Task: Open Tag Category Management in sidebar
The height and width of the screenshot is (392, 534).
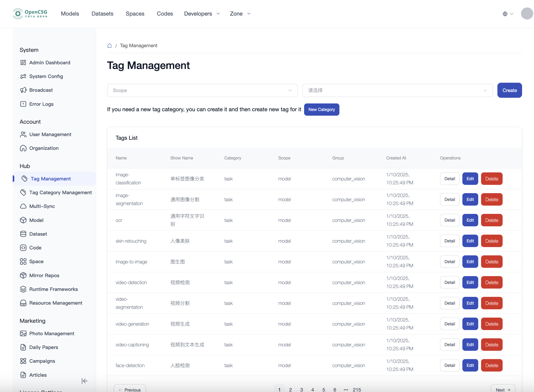Action: click(60, 192)
